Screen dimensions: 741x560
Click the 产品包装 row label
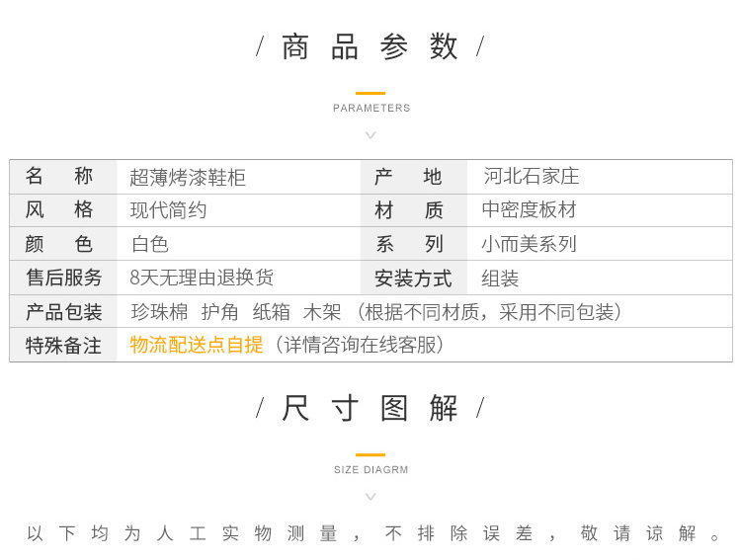tap(64, 312)
